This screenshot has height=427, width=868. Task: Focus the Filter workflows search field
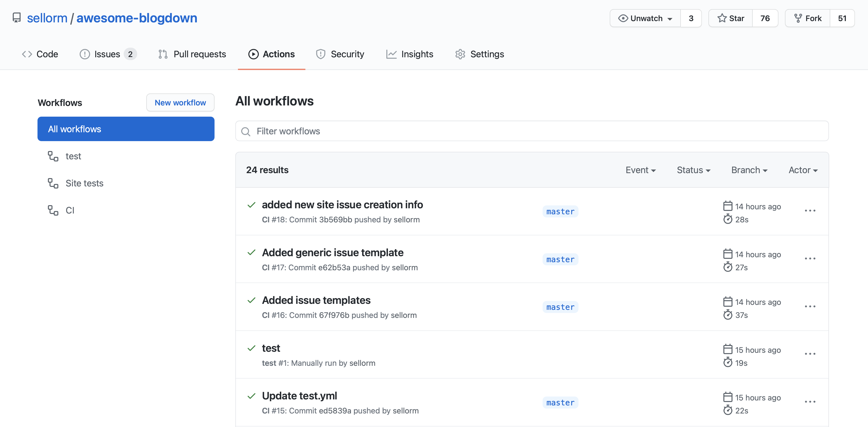532,131
